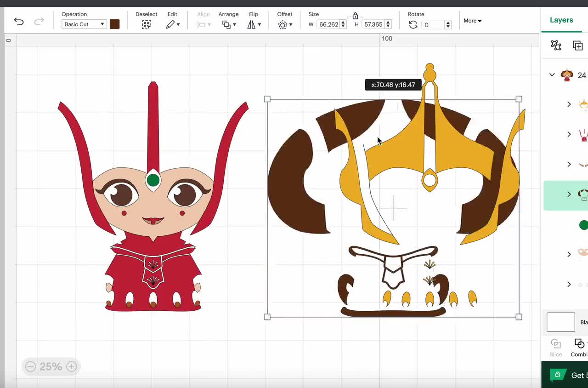Click the Slice tool icon
588x388 pixels.
coord(556,344)
